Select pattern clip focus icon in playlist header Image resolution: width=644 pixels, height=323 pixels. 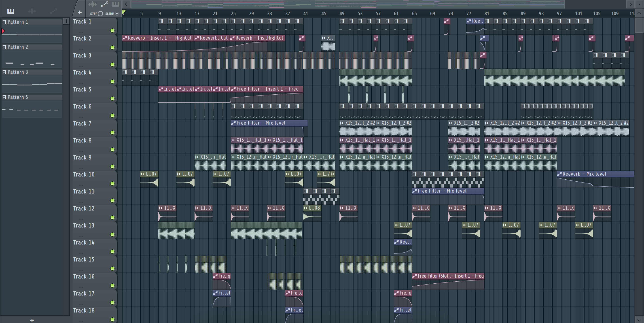click(116, 4)
